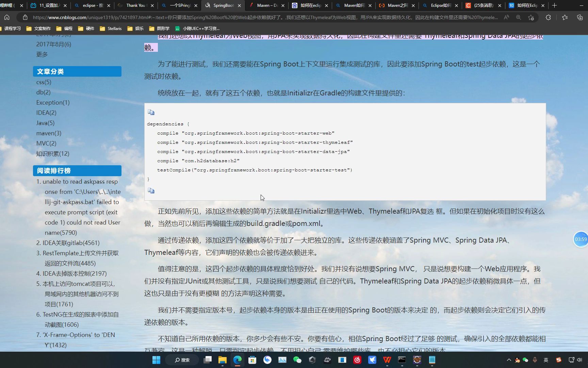
Task: Open Task View icon on taskbar
Action: 208,360
